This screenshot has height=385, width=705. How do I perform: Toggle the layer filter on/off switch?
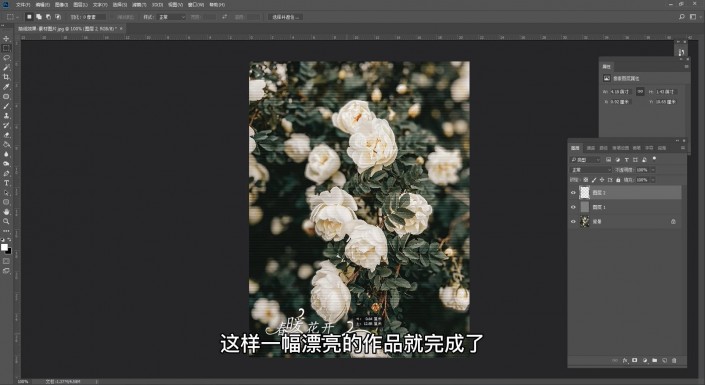[x=654, y=159]
